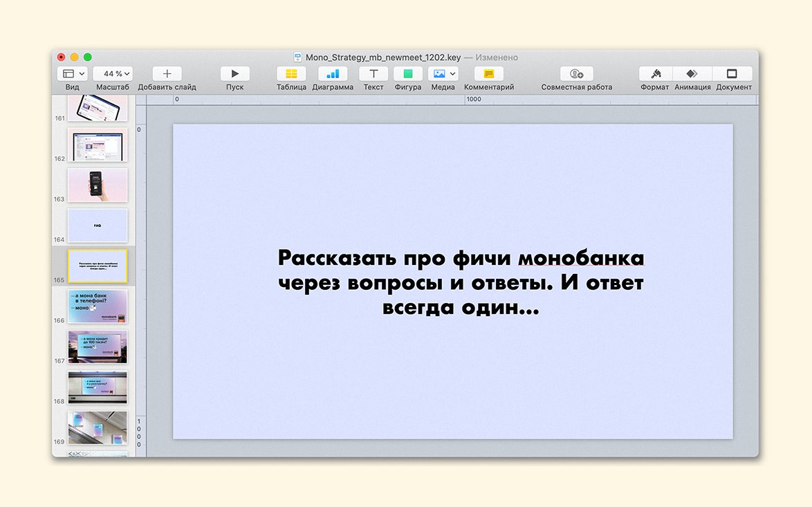Expand the Вид dropdown chevron
Viewport: 812px width, 507px height.
(82, 74)
